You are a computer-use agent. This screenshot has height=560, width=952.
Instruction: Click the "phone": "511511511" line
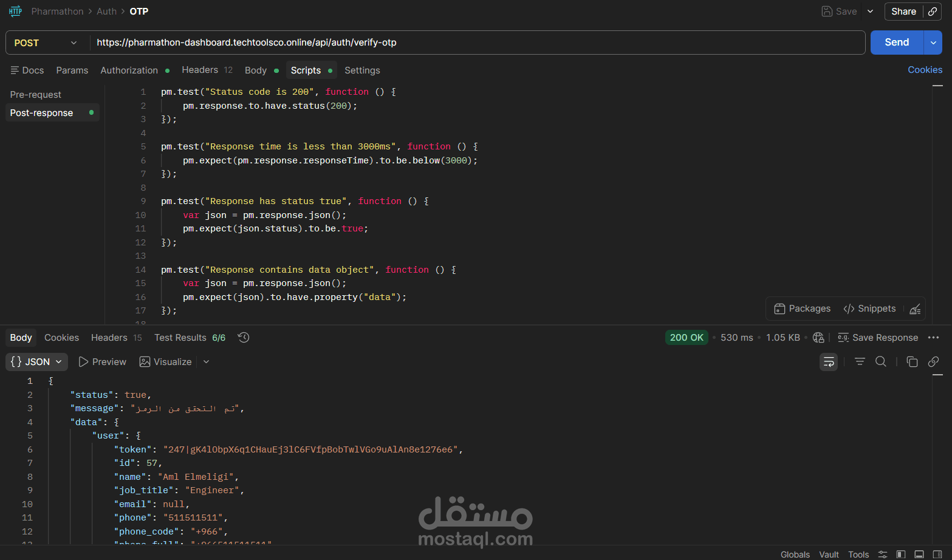click(171, 517)
